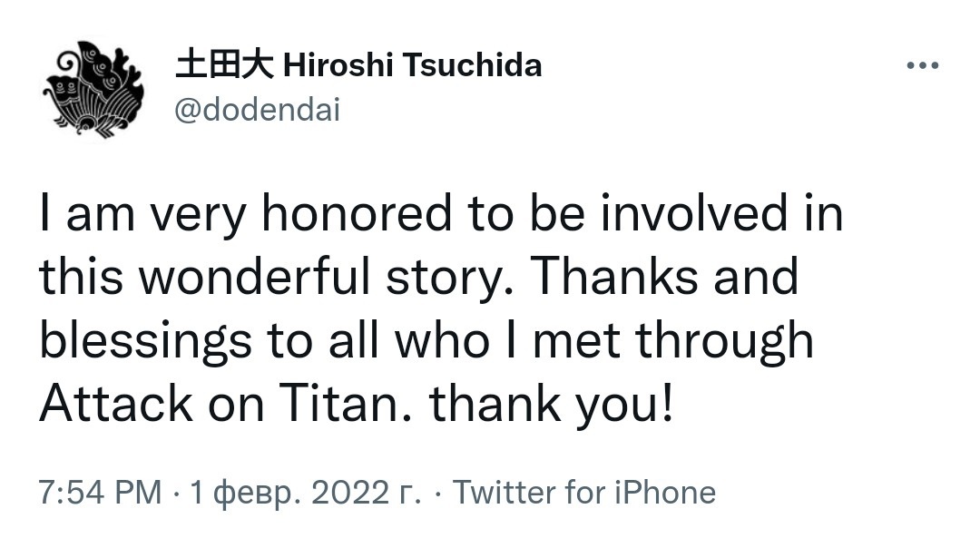The image size is (980, 548).
Task: Click the @dodendai handle
Action: (x=257, y=110)
